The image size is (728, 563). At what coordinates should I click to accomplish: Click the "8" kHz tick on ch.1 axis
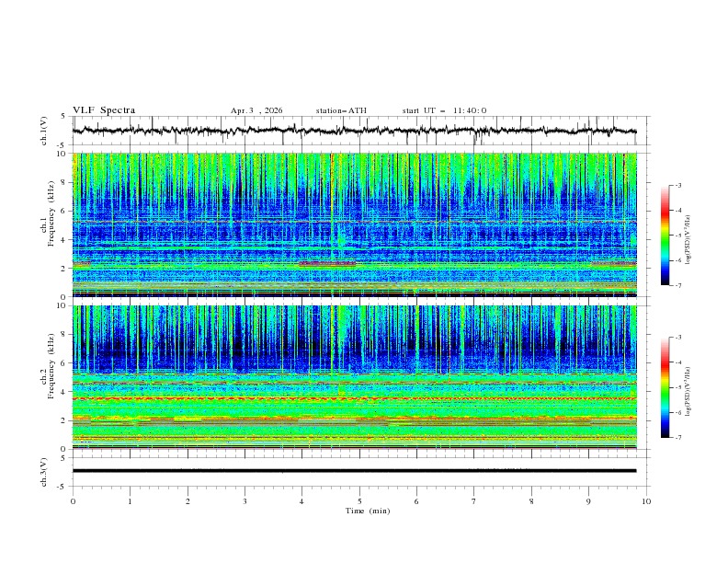[64, 182]
